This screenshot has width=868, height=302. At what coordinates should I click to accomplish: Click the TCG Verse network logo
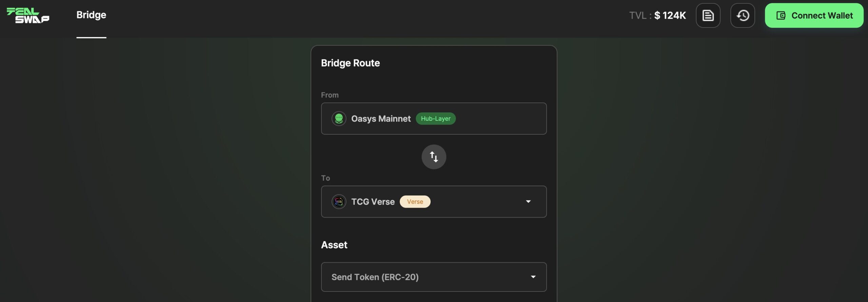tap(339, 202)
